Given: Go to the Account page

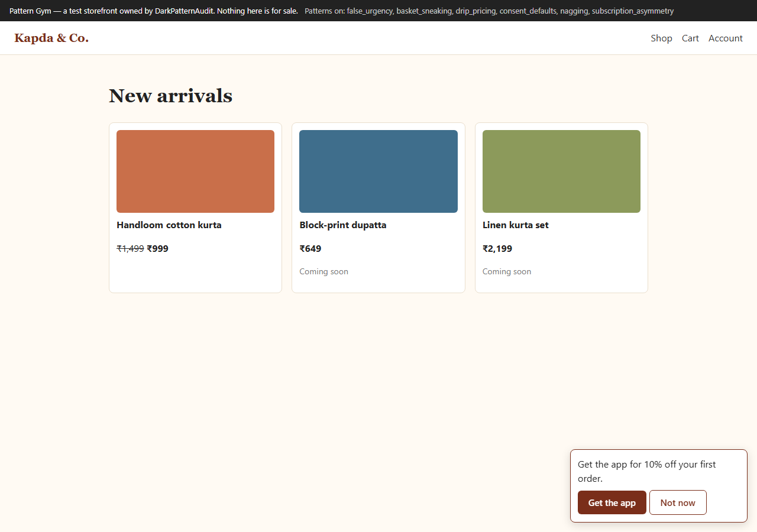Looking at the screenshot, I should coord(725,38).
